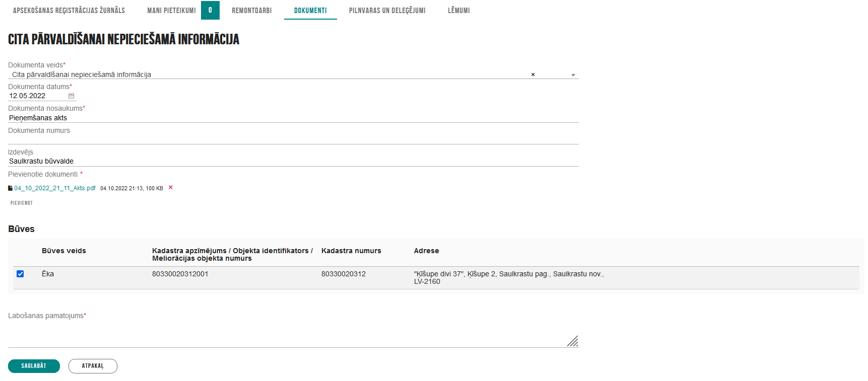Image resolution: width=868 pixels, height=381 pixels.
Task: Expand the Dokumenta veids dropdown arrow
Action: click(573, 75)
